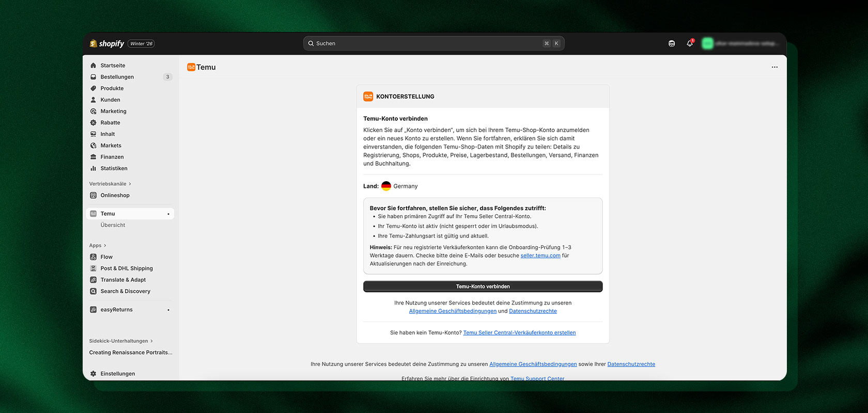Click Temu Seller Central-Verkäuferkonto erstellen link
This screenshot has height=413, width=868.
(519, 333)
